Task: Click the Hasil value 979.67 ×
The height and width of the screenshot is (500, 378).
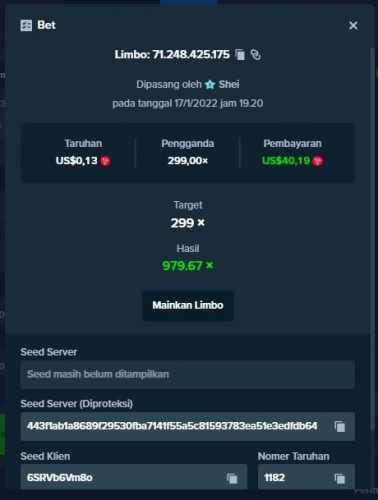Action: [188, 266]
